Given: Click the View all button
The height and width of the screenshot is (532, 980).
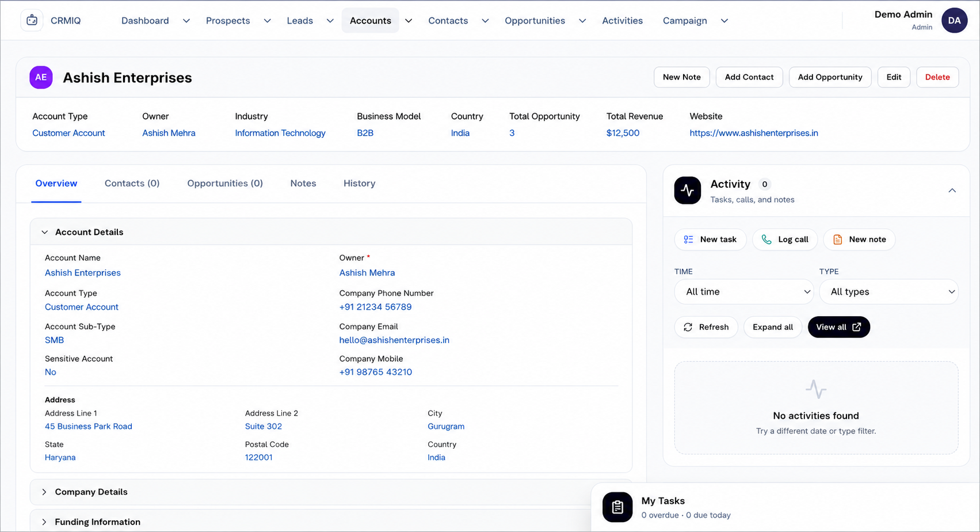Looking at the screenshot, I should [x=839, y=327].
